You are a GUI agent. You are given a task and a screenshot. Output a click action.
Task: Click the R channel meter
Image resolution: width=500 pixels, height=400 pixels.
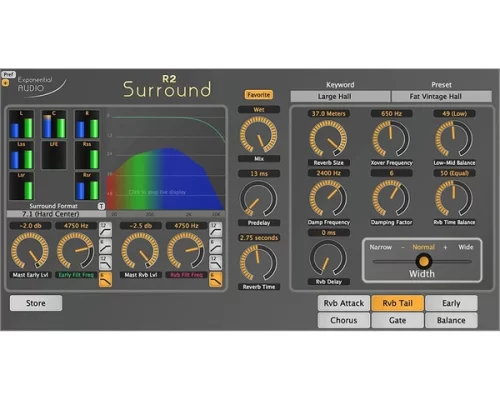(x=87, y=124)
